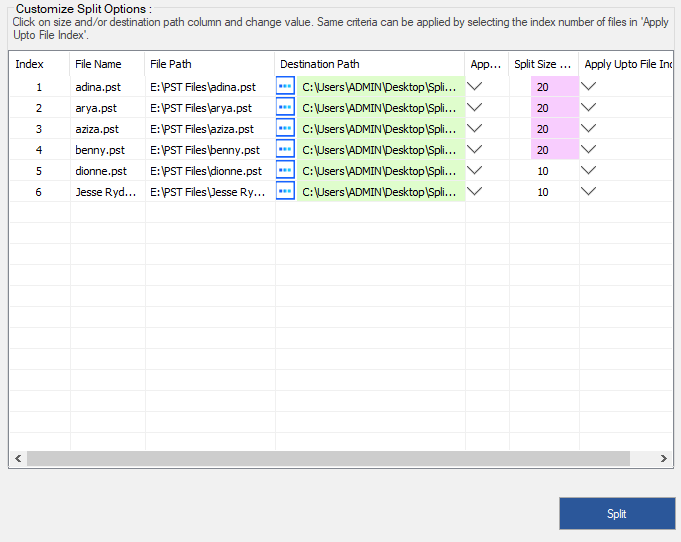This screenshot has width=681, height=542.
Task: Expand App... dropdown in arya.pst row
Action: point(475,107)
